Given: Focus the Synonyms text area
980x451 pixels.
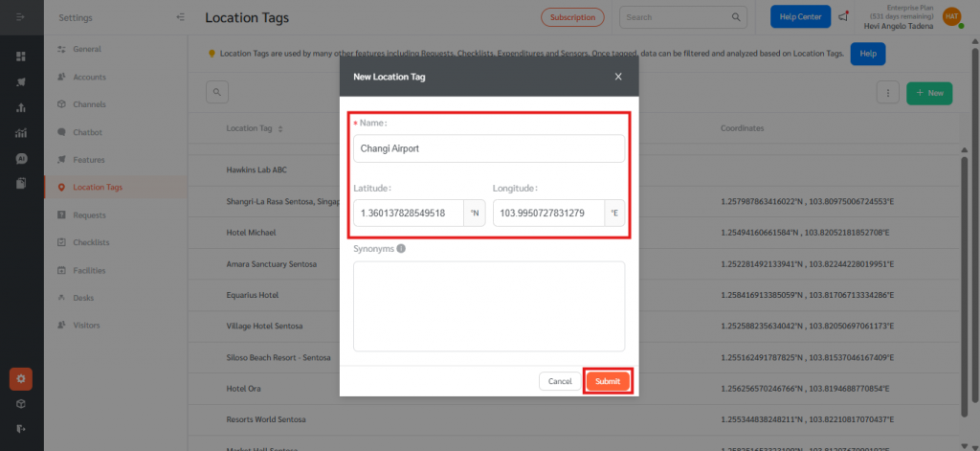Looking at the screenshot, I should click(x=488, y=306).
